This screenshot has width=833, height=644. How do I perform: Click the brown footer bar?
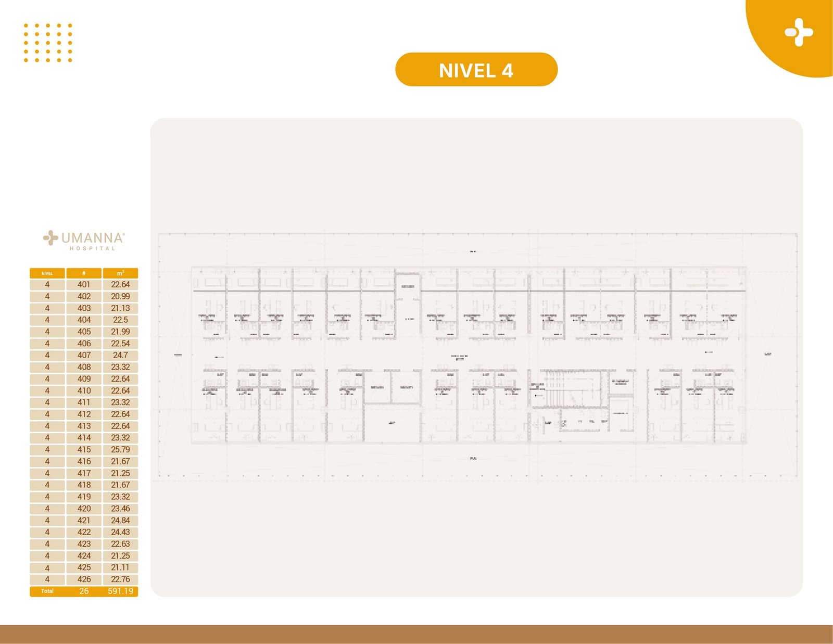pos(416,634)
